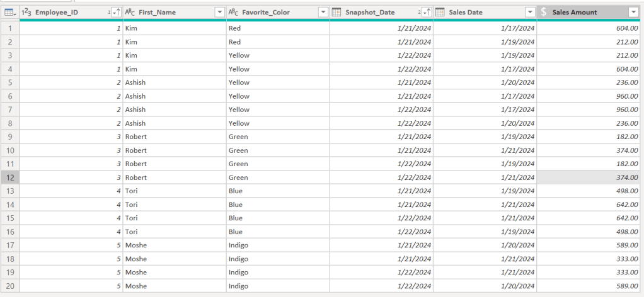Open the Snapshot_Date sorted filter dropdown

click(x=426, y=12)
